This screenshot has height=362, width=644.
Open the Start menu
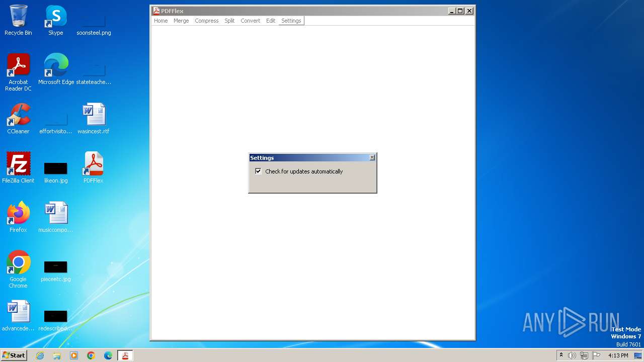pyautogui.click(x=14, y=355)
